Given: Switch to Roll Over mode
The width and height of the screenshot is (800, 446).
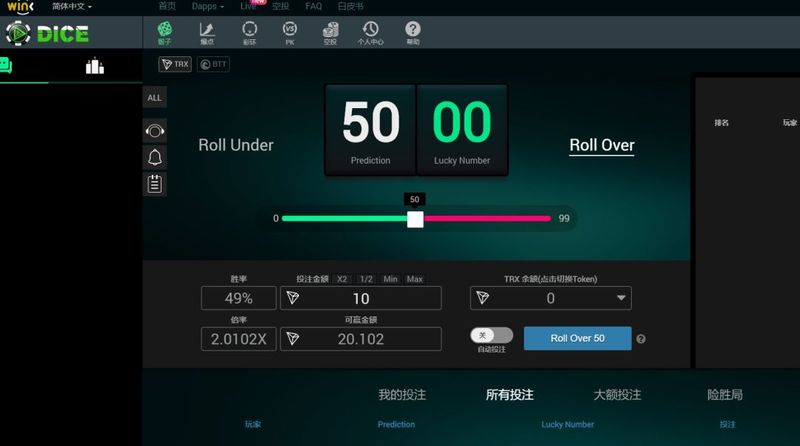Looking at the screenshot, I should (x=602, y=145).
